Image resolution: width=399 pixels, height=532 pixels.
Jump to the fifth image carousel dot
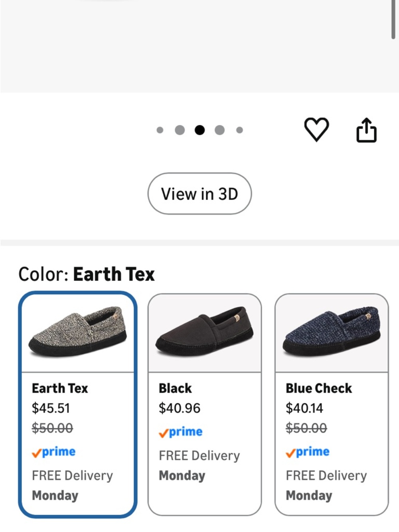(239, 130)
